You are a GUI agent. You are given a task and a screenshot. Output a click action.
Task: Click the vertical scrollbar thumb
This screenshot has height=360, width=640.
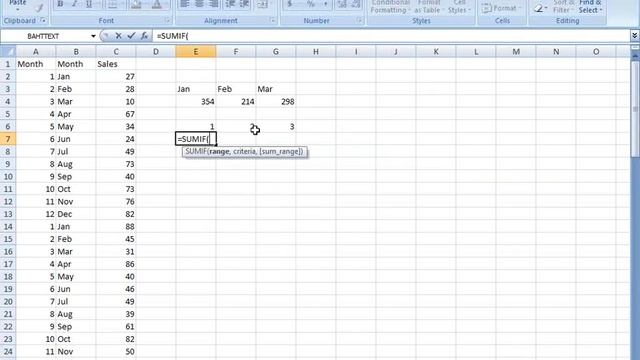[x=635, y=108]
